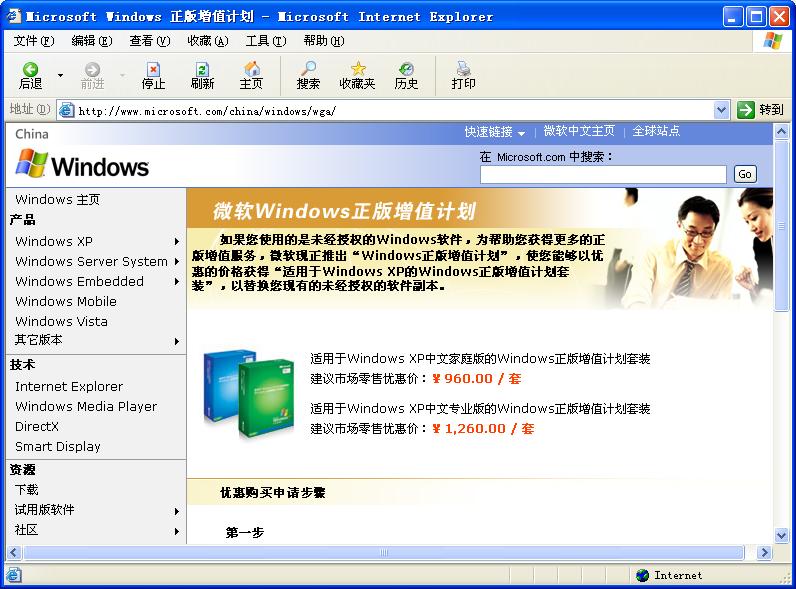Expand the Windows XP submenu arrow
This screenshot has height=589, width=796.
pos(177,242)
